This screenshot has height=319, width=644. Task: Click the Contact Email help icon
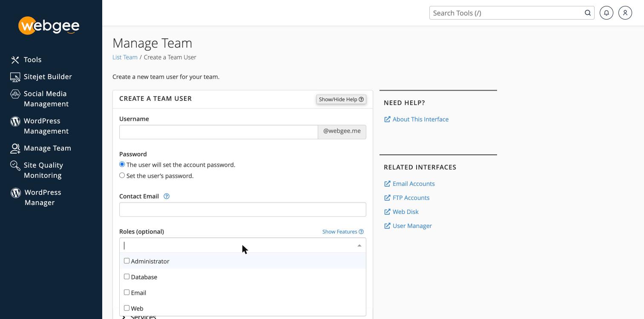(x=167, y=196)
